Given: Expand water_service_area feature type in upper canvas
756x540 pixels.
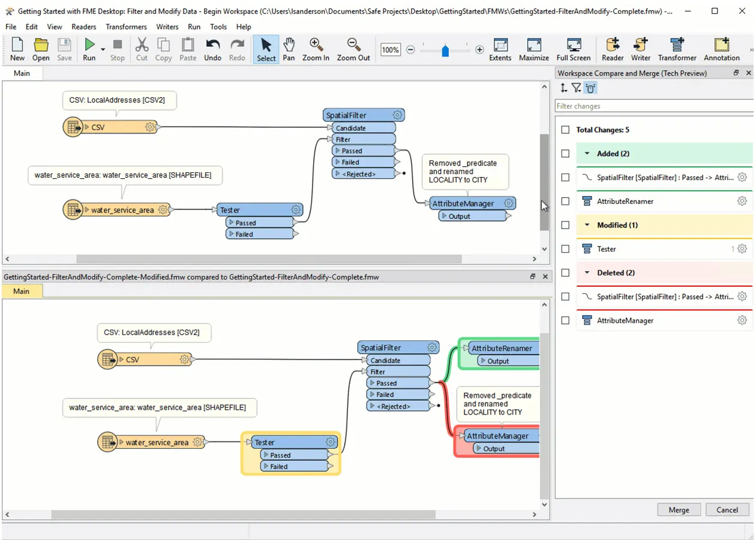Looking at the screenshot, I should click(x=86, y=210).
